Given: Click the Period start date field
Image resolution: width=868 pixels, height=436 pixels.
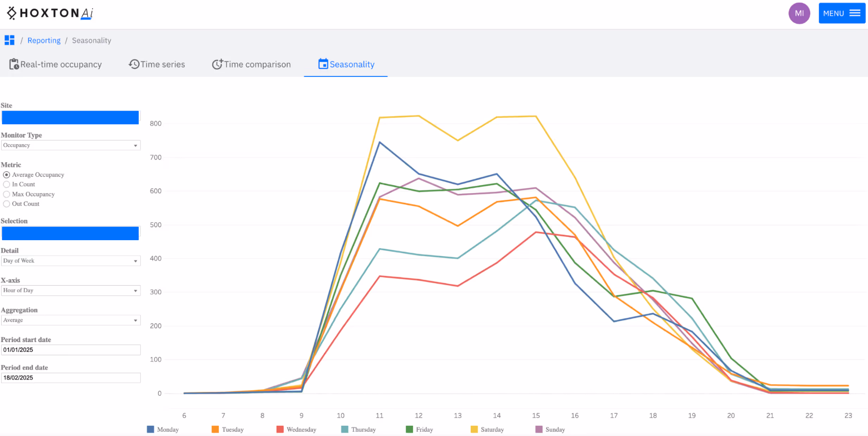Looking at the screenshot, I should tap(70, 349).
